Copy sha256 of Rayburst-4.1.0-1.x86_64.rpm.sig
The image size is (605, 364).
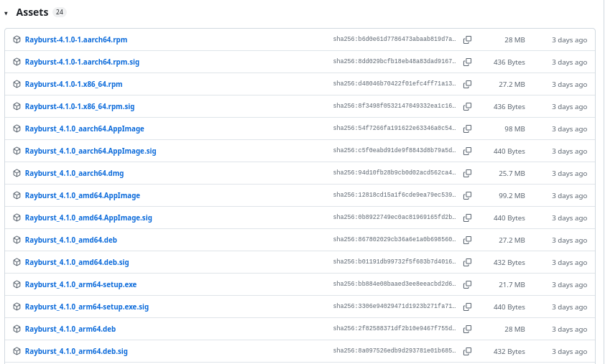click(467, 106)
